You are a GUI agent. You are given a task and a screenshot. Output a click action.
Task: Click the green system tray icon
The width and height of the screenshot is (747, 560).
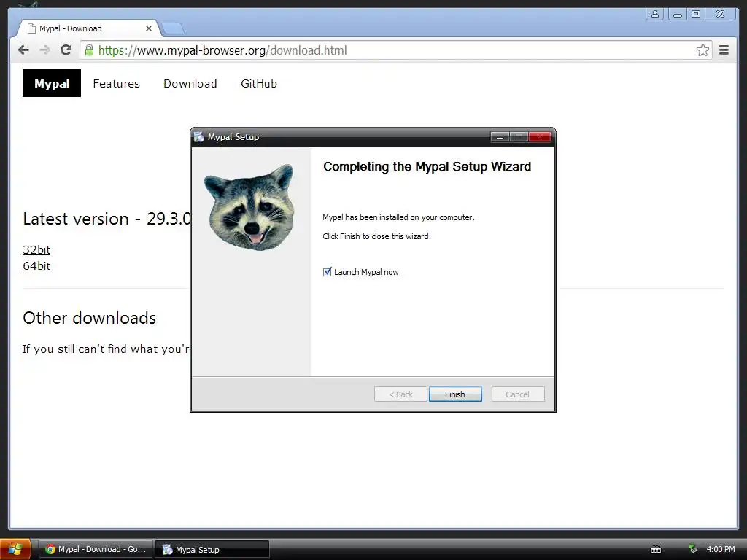pos(693,549)
